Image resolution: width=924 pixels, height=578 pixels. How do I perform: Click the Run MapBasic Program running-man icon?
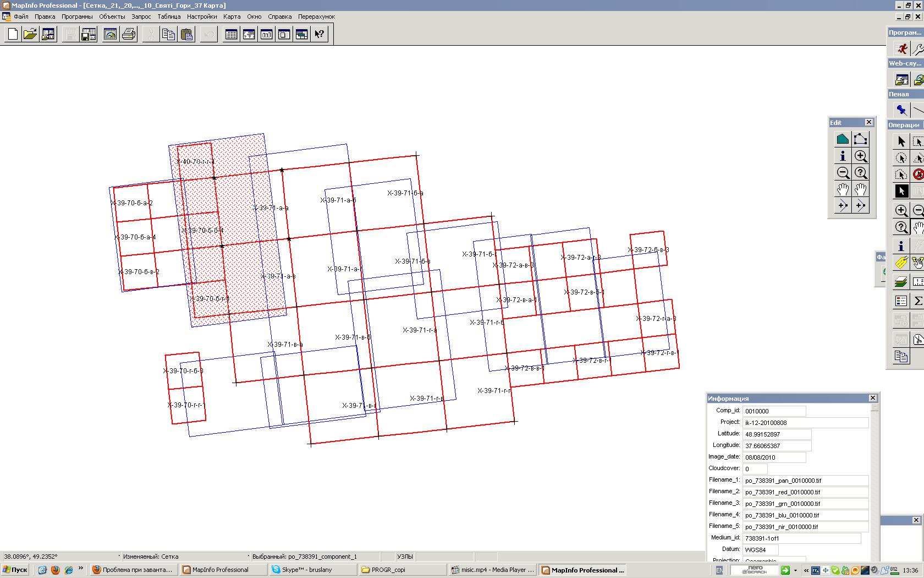coord(901,48)
